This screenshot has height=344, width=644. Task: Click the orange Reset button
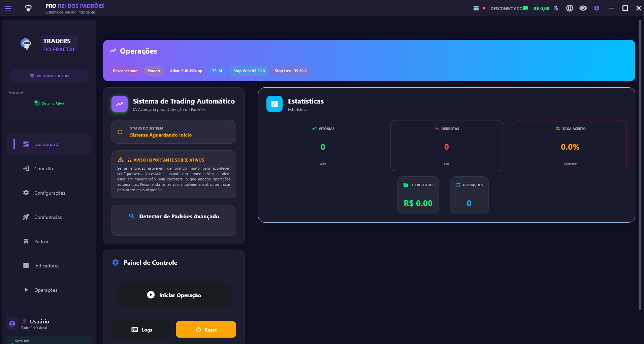coord(206,329)
